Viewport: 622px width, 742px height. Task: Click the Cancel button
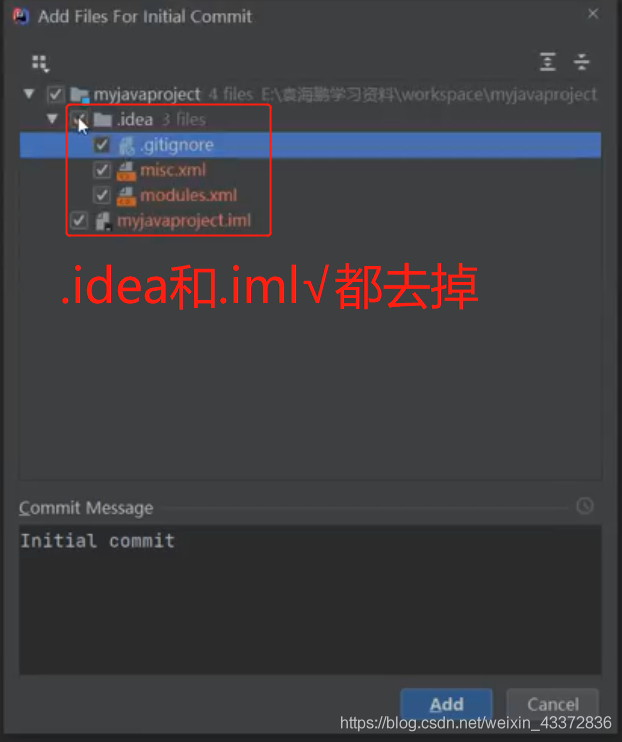coord(553,704)
